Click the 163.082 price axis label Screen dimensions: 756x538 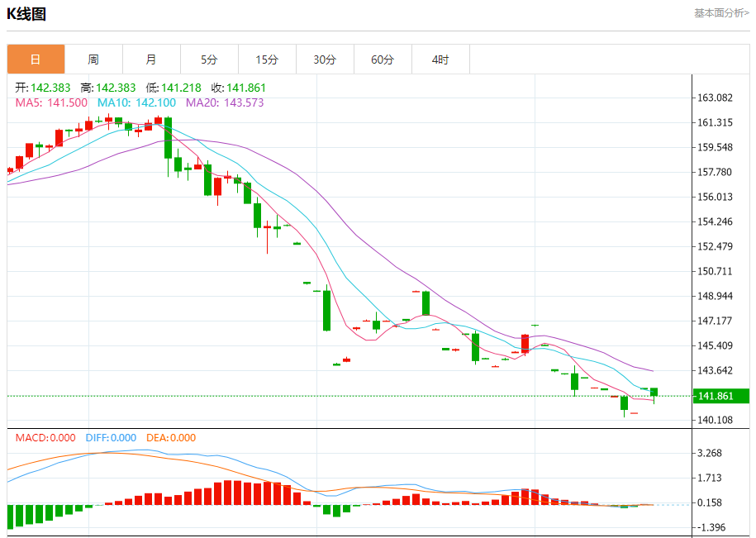[x=715, y=98]
